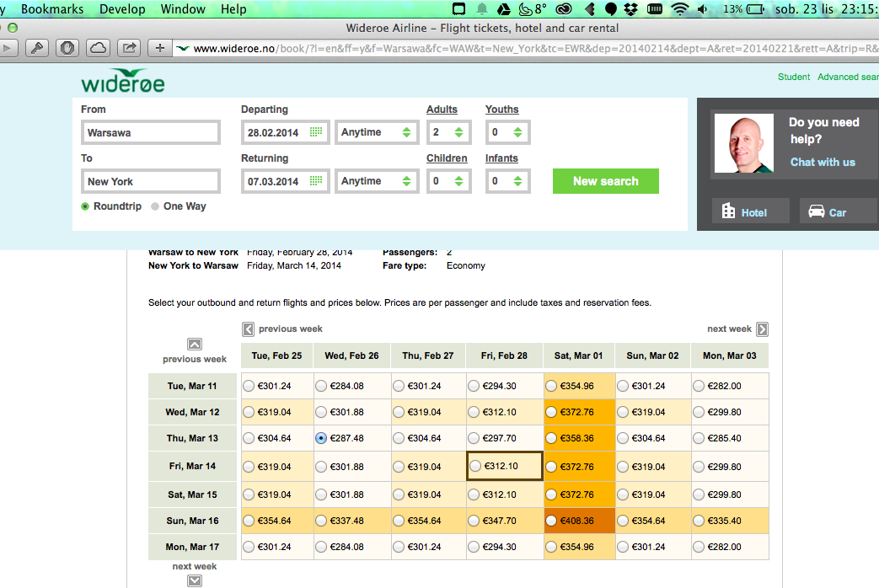Open the Student link
879x588 pixels.
(793, 77)
